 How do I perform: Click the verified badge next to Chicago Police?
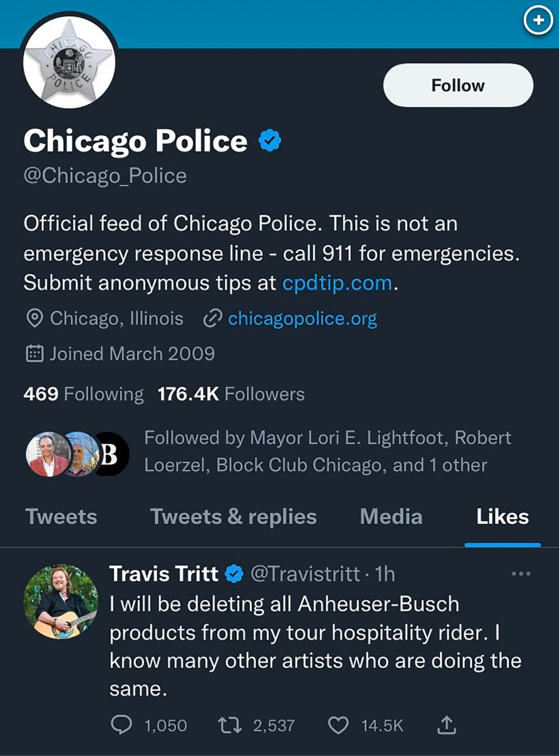point(270,140)
